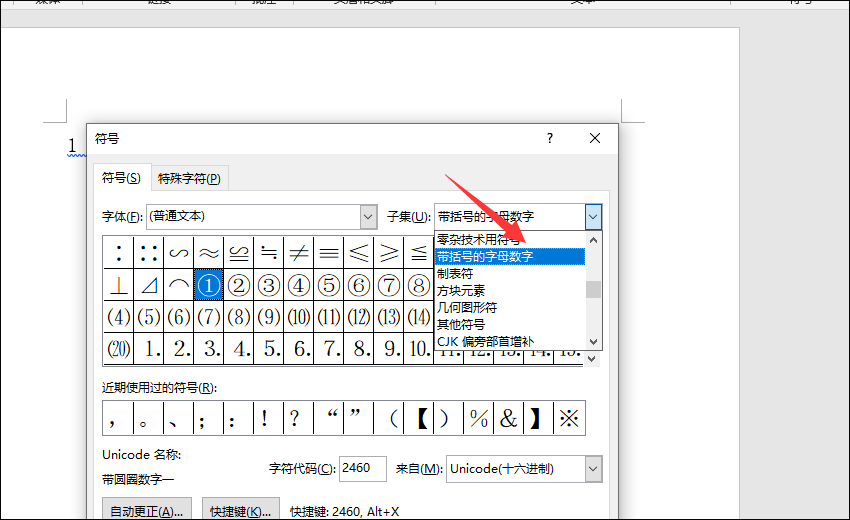Select the proportion ∷ symbol
This screenshot has height=520, width=850.
[x=149, y=253]
